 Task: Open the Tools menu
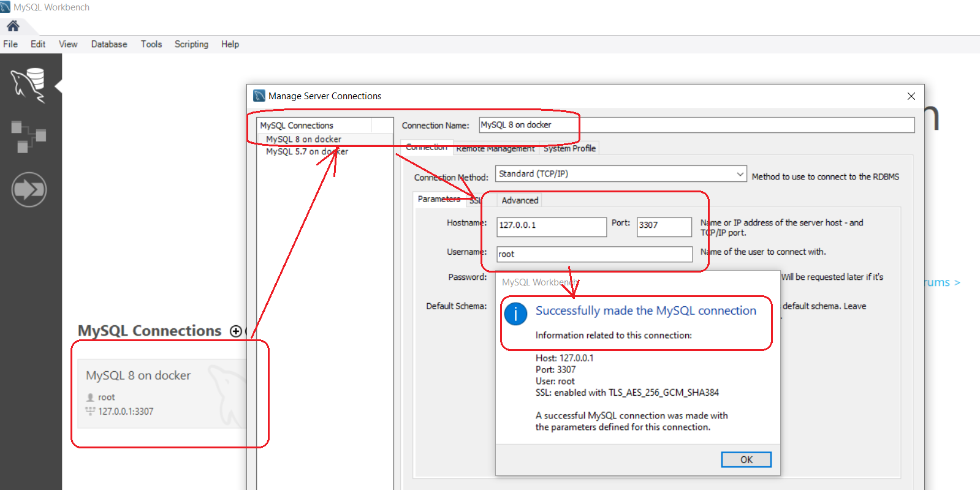click(x=151, y=44)
